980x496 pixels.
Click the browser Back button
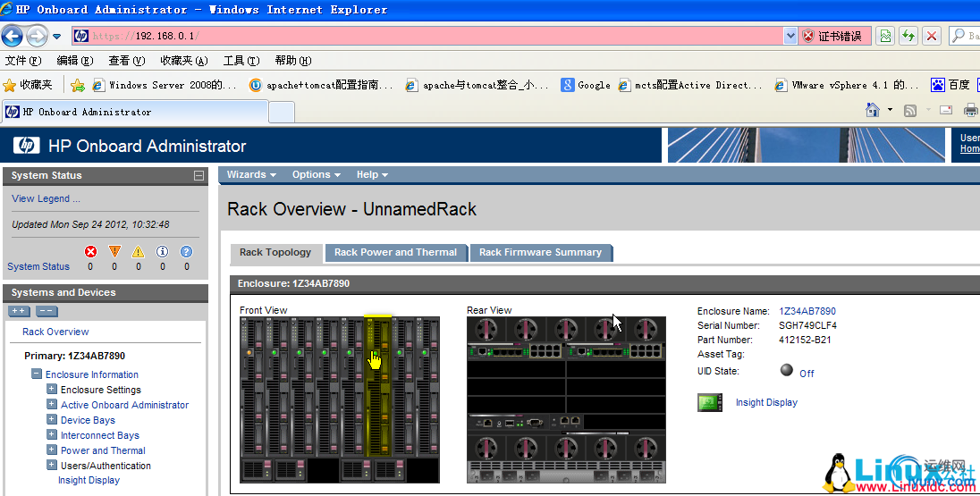12,37
